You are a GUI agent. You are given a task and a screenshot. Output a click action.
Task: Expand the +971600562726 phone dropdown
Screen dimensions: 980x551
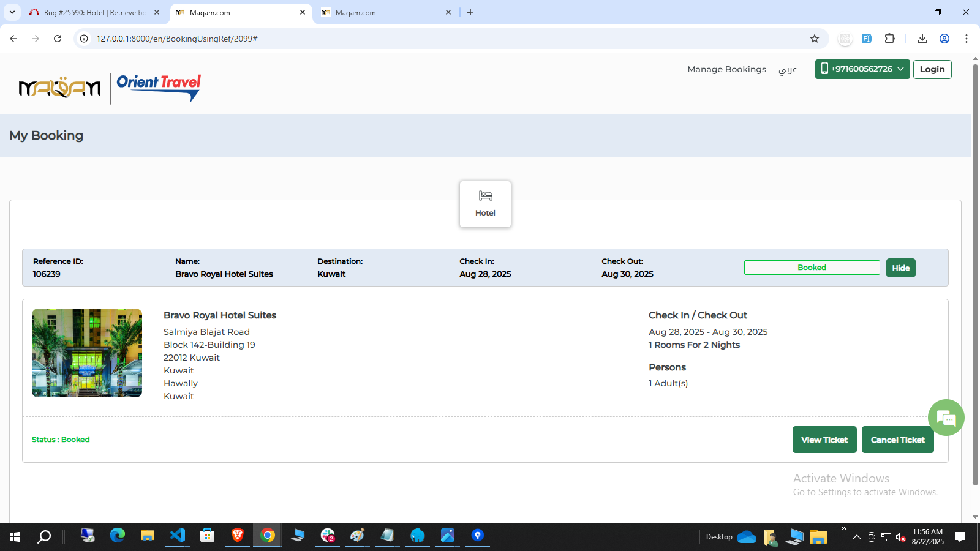tap(862, 69)
